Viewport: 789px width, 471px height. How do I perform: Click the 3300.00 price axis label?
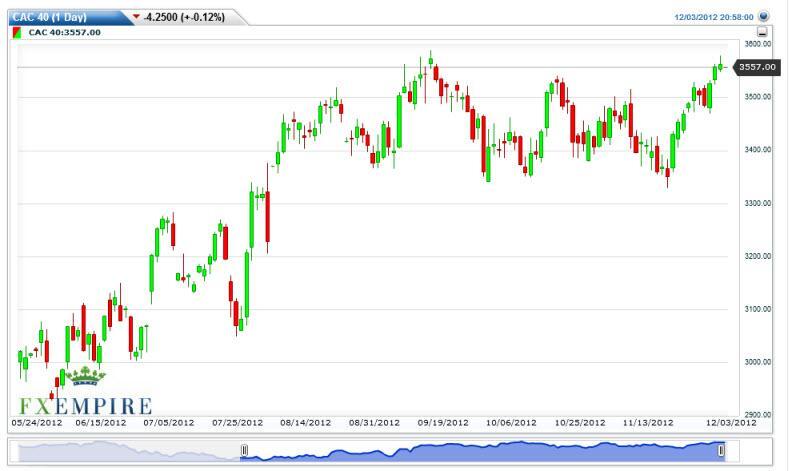tap(756, 203)
